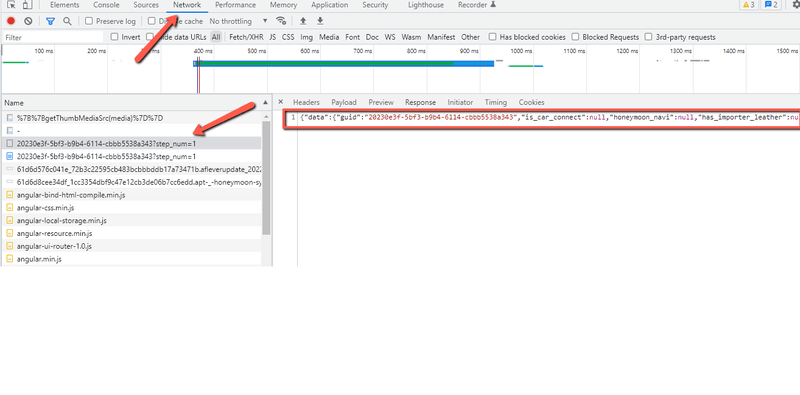Click the Name column sort arrow
This screenshot has width=800, height=395.
click(265, 103)
